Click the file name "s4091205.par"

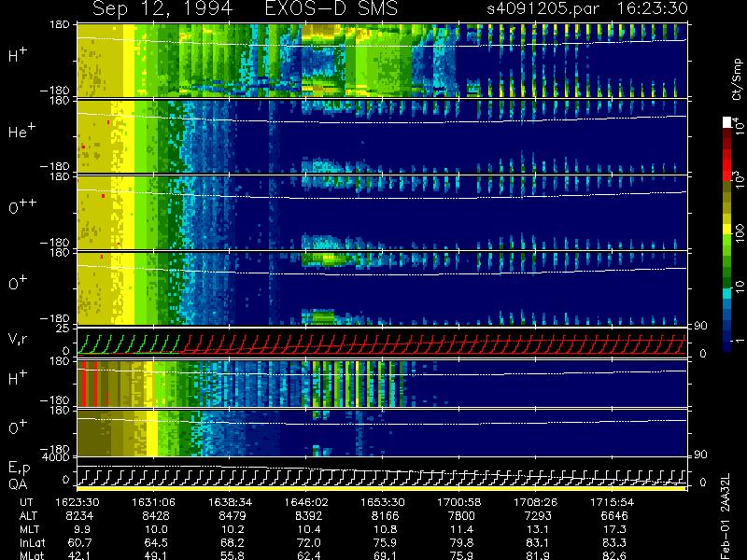tap(543, 8)
